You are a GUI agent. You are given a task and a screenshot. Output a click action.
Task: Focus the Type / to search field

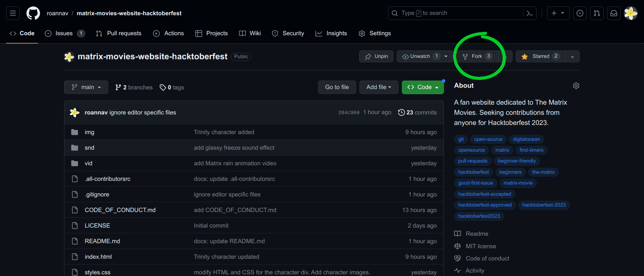point(455,13)
